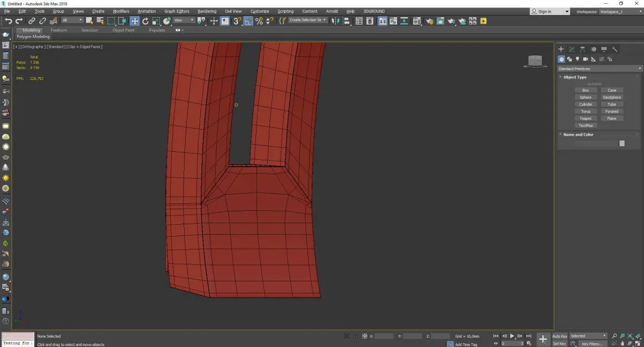Image resolution: width=644 pixels, height=347 pixels.
Task: Open the Standard Primitives dropdown
Action: pyautogui.click(x=599, y=69)
